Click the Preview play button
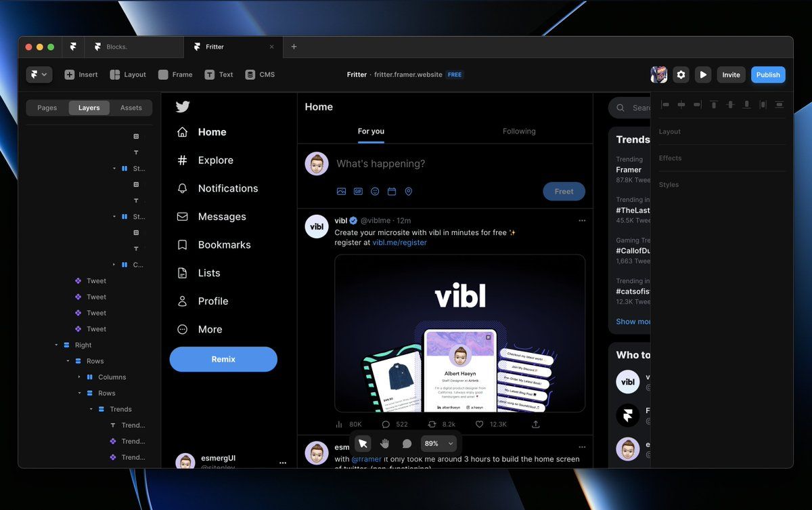Viewport: 812px width, 510px height. (x=703, y=75)
